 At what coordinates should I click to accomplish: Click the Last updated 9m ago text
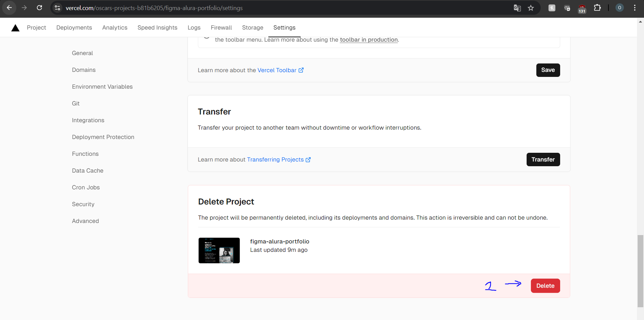(279, 250)
